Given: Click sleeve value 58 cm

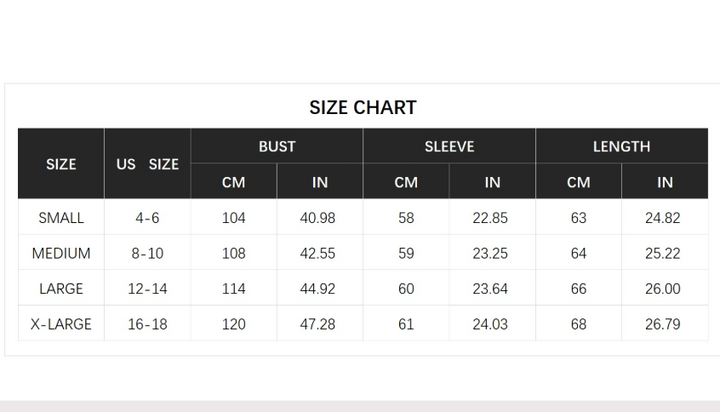Looking at the screenshot, I should coord(406,218).
